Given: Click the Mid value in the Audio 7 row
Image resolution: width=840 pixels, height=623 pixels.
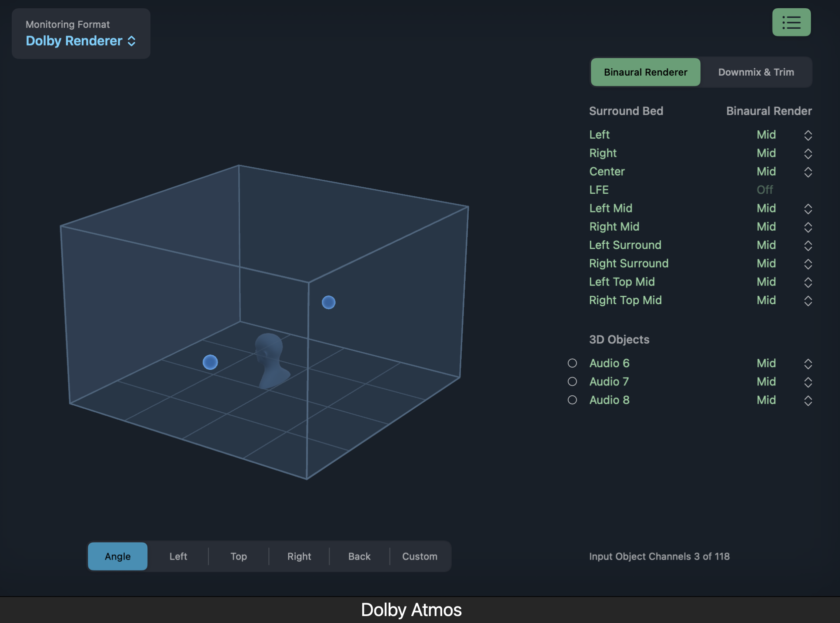Looking at the screenshot, I should [766, 381].
